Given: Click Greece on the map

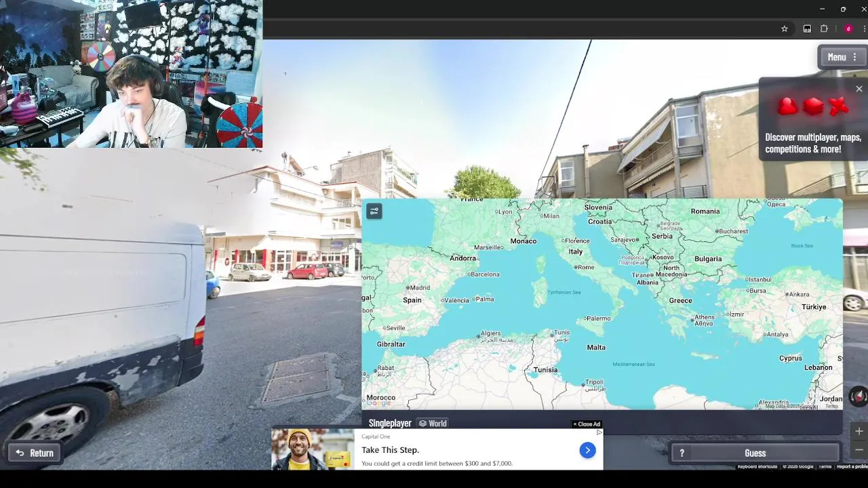Looking at the screenshot, I should [680, 301].
